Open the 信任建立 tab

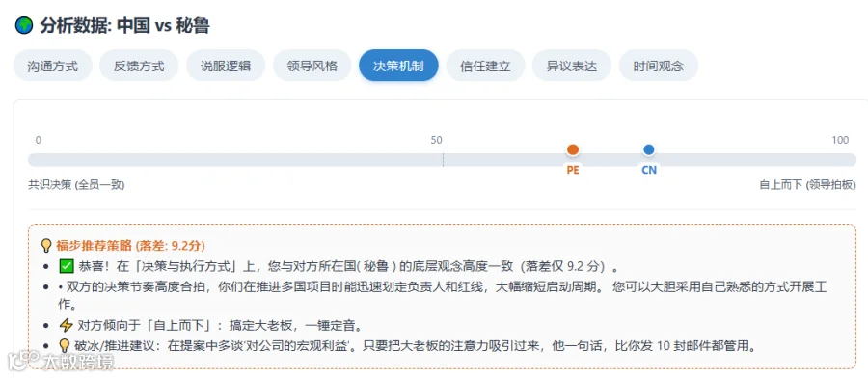pos(485,66)
